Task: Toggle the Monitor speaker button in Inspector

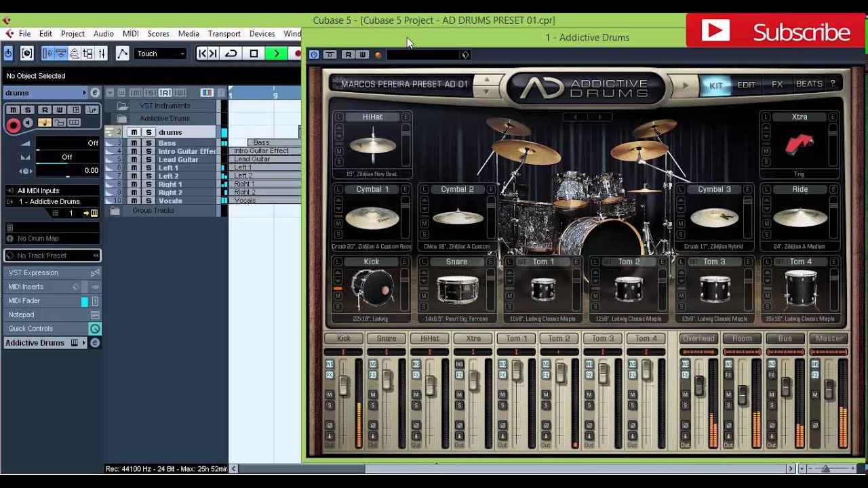Action: coord(28,123)
